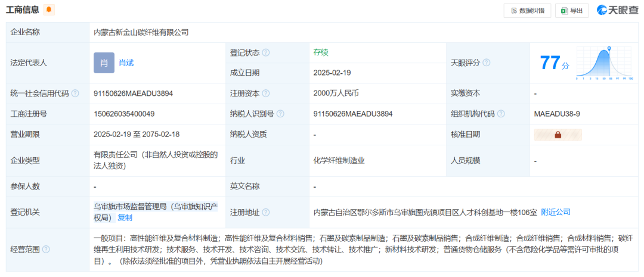Image resolution: width=644 pixels, height=277 pixels.
Task: Click help icon next to 注册资本
Action: coord(266,93)
